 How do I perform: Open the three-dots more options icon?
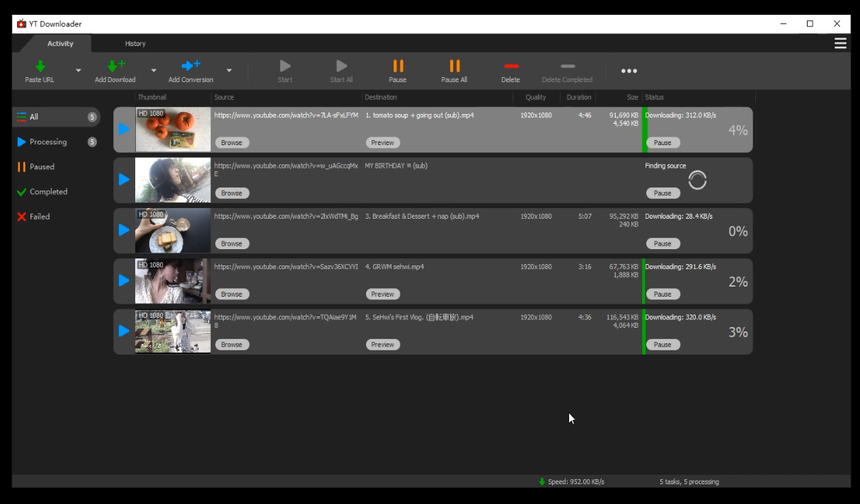pyautogui.click(x=629, y=71)
